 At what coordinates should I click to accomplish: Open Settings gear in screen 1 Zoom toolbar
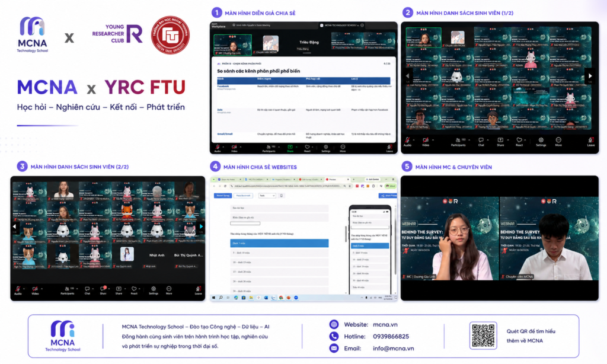(326, 148)
